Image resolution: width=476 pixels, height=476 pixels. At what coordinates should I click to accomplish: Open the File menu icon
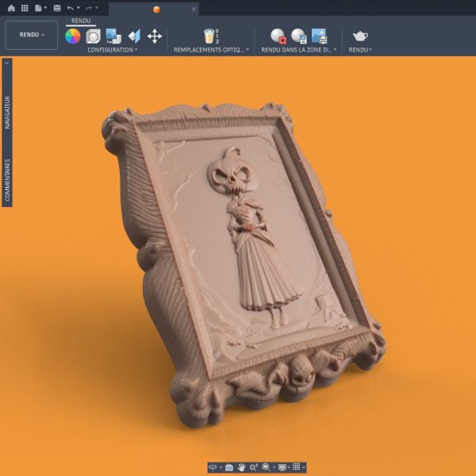pyautogui.click(x=38, y=8)
